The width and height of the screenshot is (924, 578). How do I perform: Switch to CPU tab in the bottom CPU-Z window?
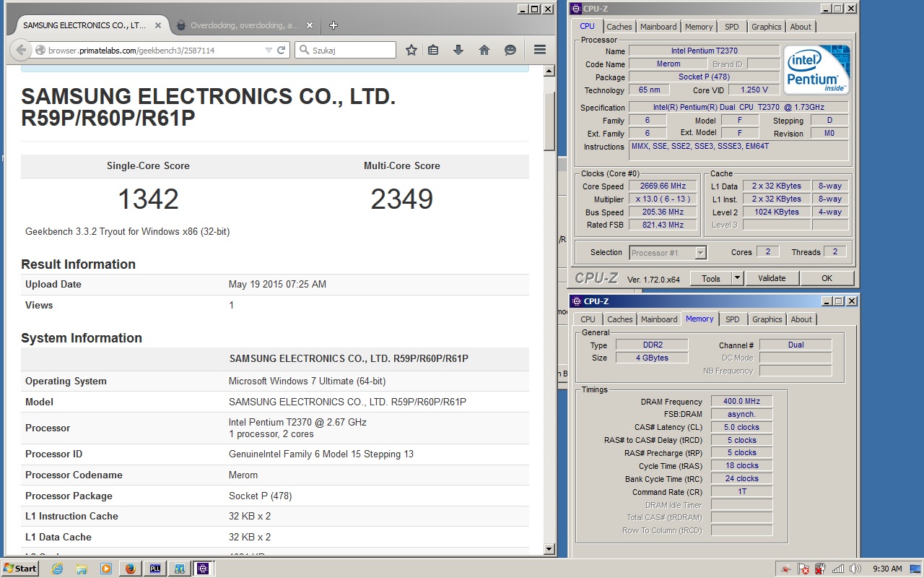coord(588,319)
